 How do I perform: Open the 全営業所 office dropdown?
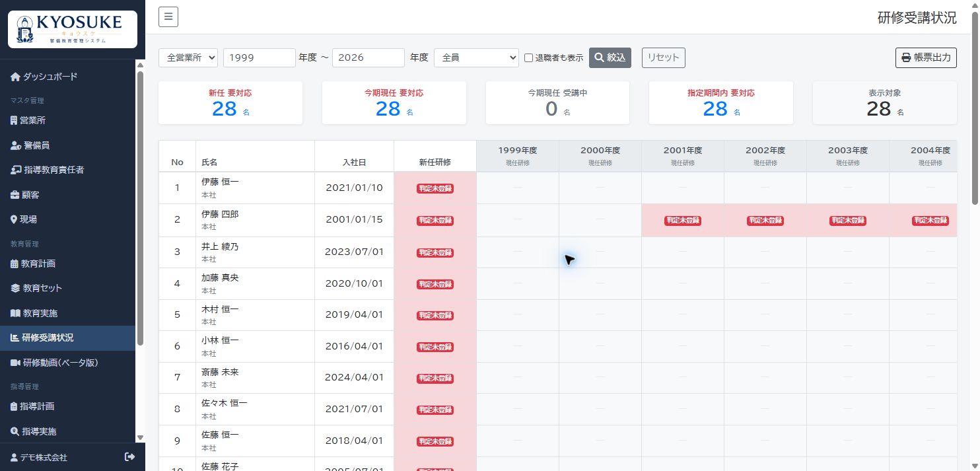tap(188, 57)
